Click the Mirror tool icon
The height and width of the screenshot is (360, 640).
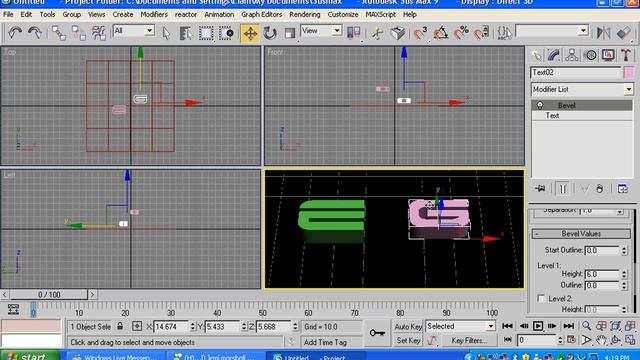603,33
